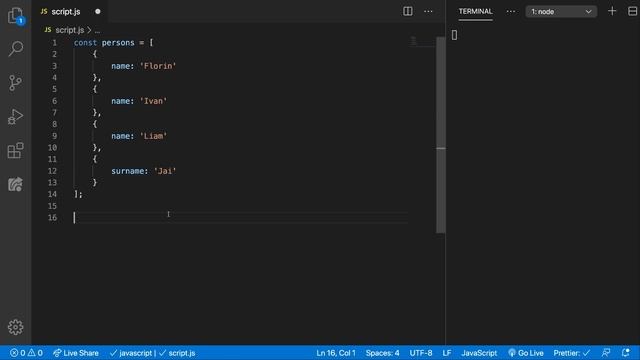Click the 'Jai' string value
The width and height of the screenshot is (640, 360).
(165, 171)
